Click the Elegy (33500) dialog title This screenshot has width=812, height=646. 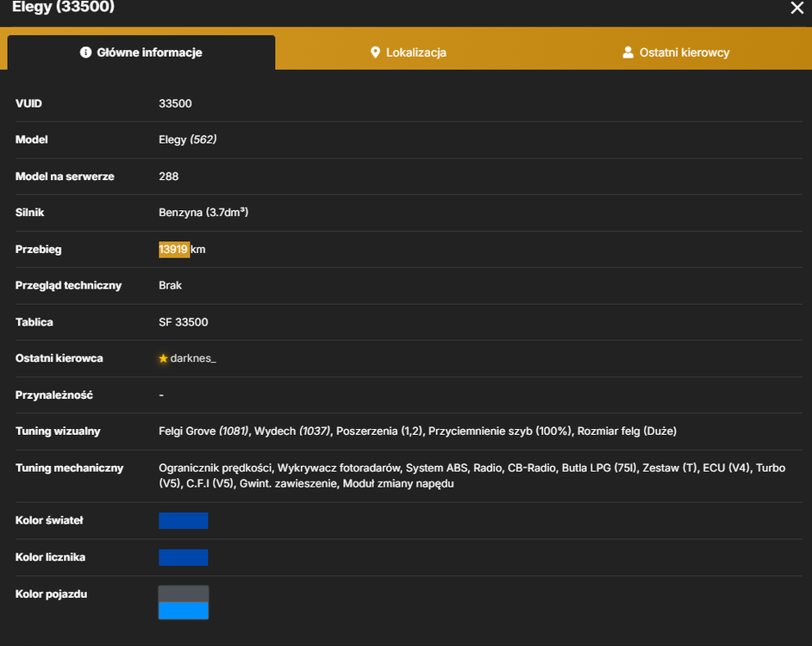point(63,7)
